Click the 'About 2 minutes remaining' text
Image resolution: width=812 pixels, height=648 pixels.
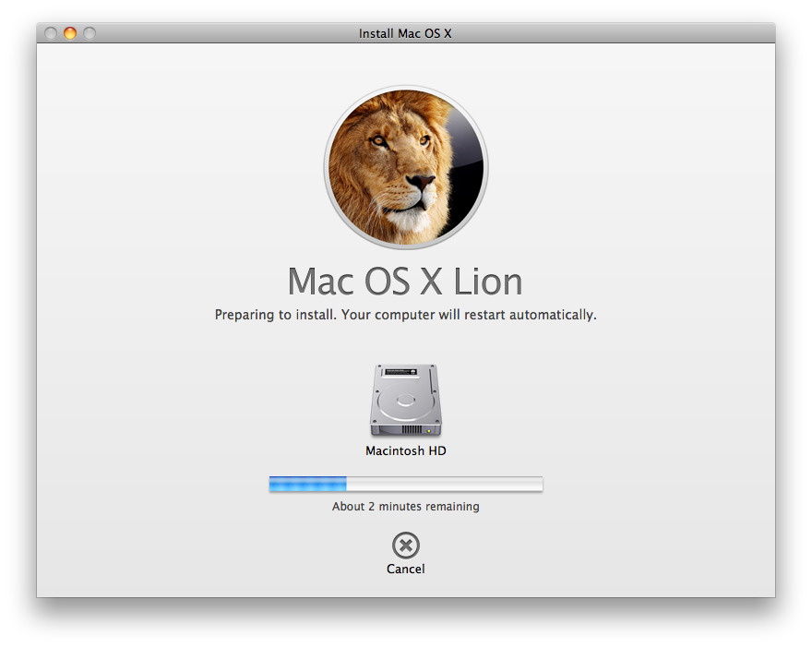tap(405, 506)
